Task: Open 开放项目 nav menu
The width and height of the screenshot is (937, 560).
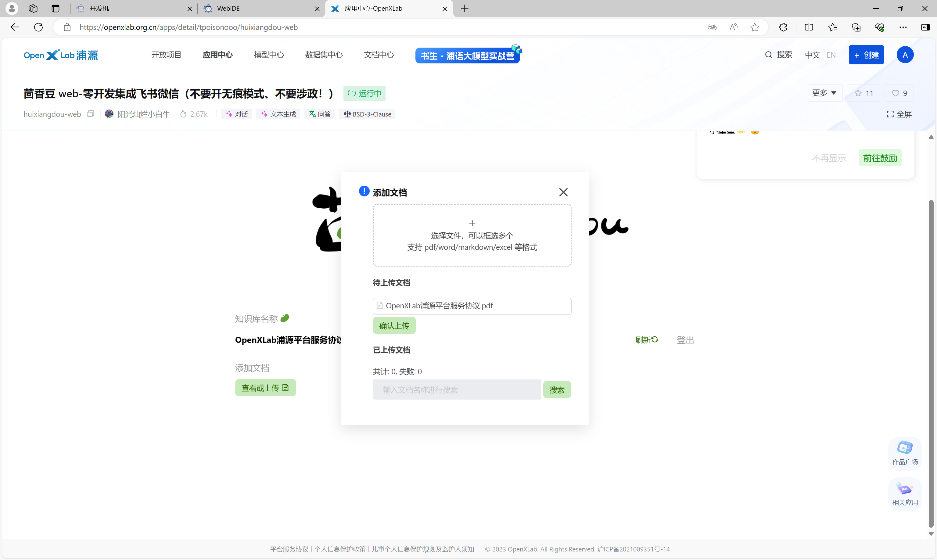Action: pyautogui.click(x=167, y=55)
